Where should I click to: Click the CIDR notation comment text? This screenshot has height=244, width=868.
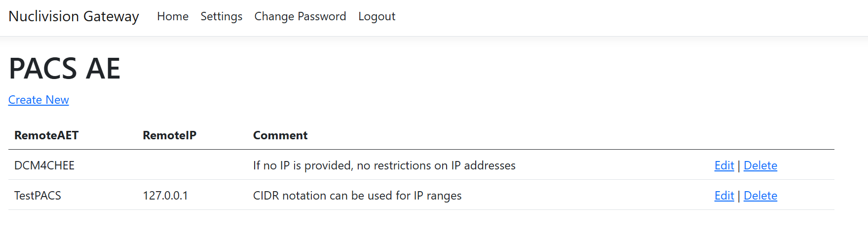[x=357, y=196]
